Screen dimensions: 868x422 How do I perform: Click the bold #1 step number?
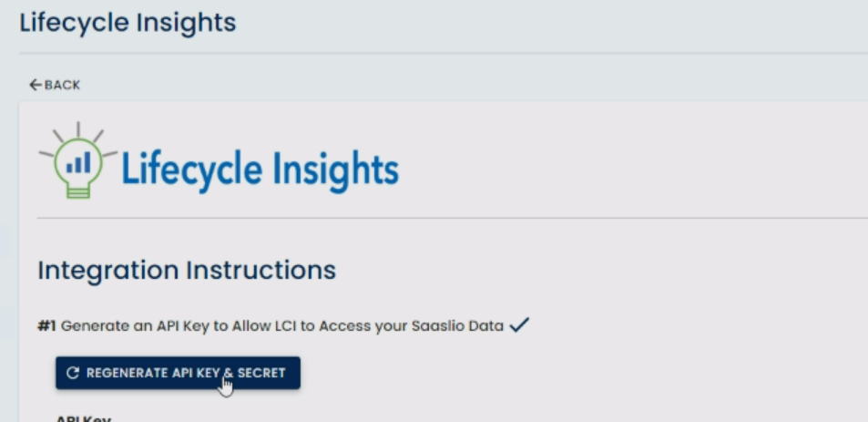(47, 325)
